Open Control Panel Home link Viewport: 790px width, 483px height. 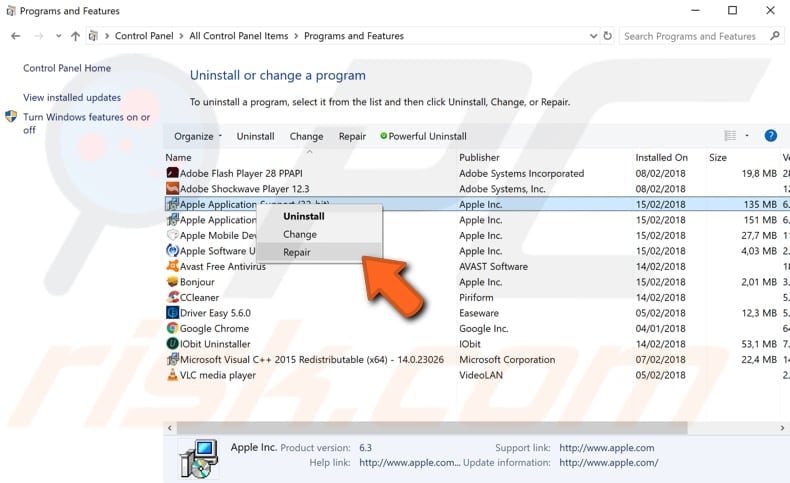(x=67, y=68)
